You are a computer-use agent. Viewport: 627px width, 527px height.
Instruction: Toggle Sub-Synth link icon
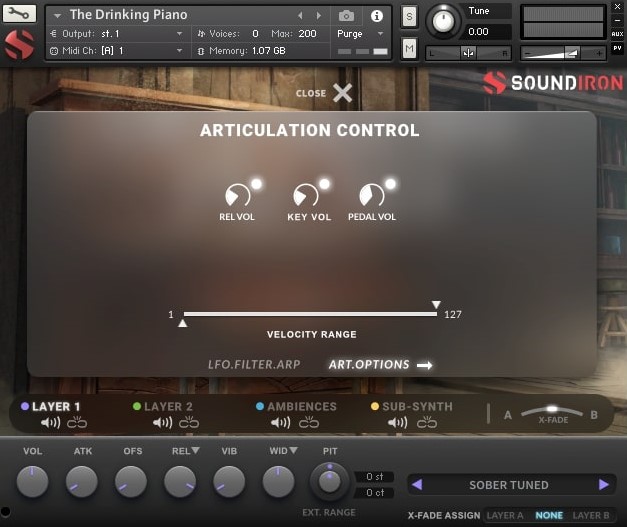click(x=427, y=423)
